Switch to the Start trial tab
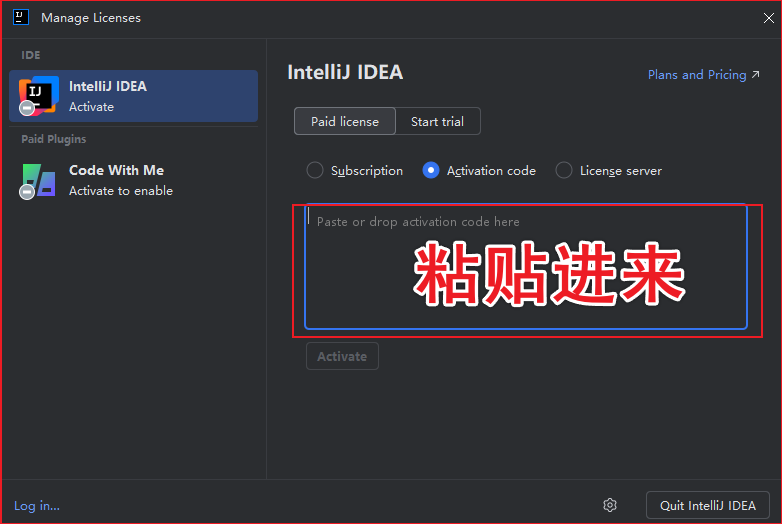The image size is (782, 524). pos(437,122)
